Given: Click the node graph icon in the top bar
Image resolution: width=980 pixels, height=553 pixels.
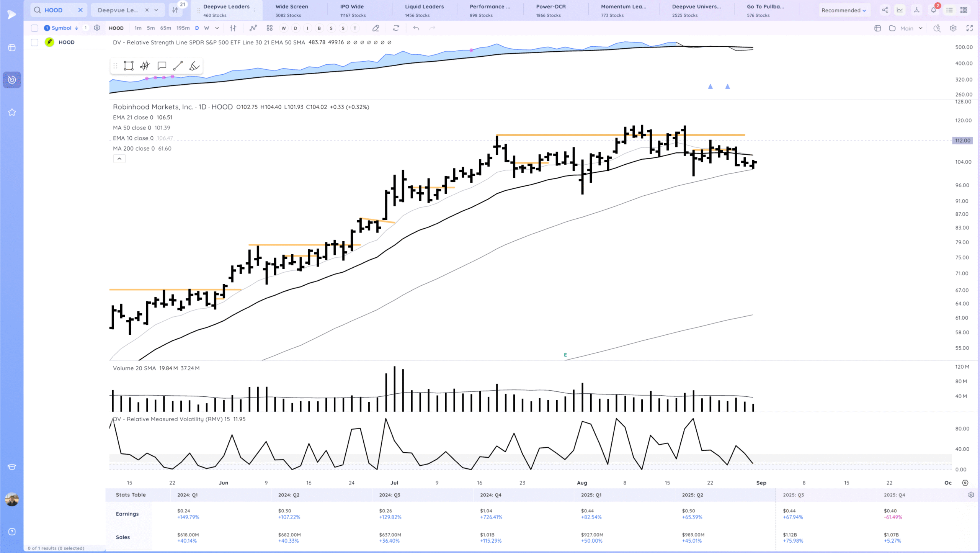Looking at the screenshot, I should pos(916,10).
